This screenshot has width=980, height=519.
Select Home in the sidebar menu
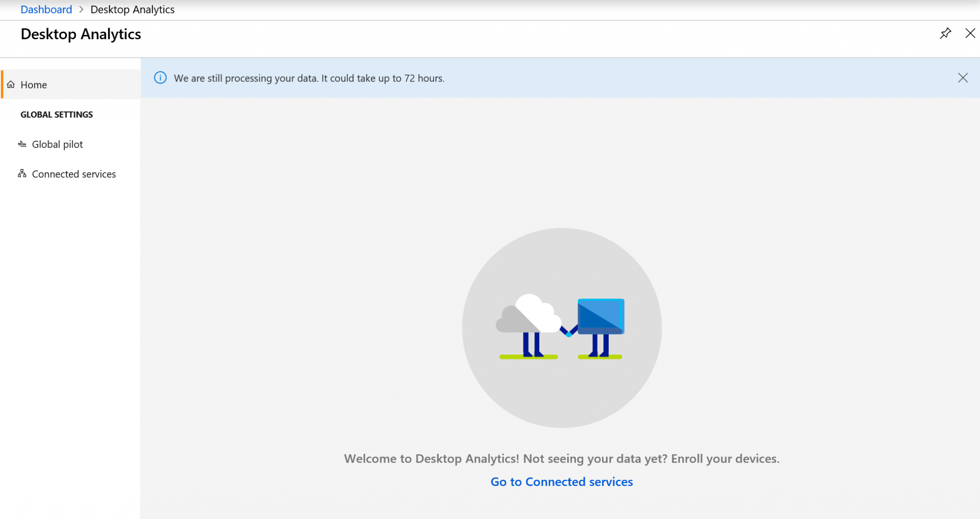(33, 84)
